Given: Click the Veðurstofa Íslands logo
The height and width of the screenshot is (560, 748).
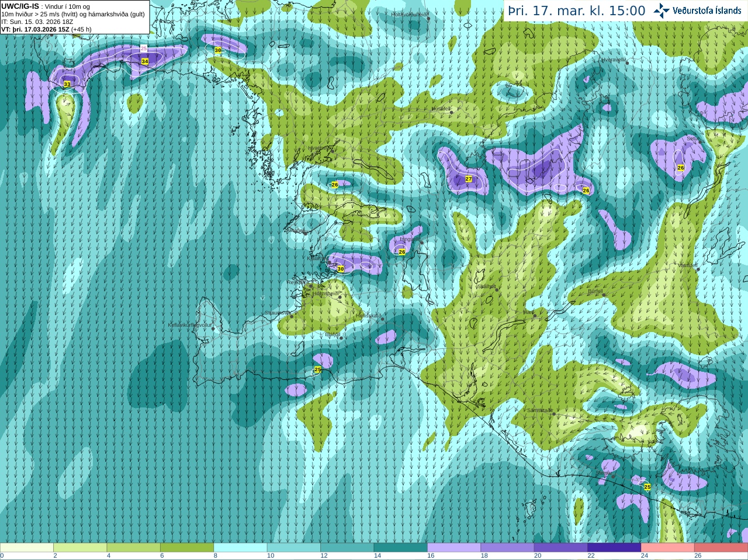Looking at the screenshot, I should point(697,11).
